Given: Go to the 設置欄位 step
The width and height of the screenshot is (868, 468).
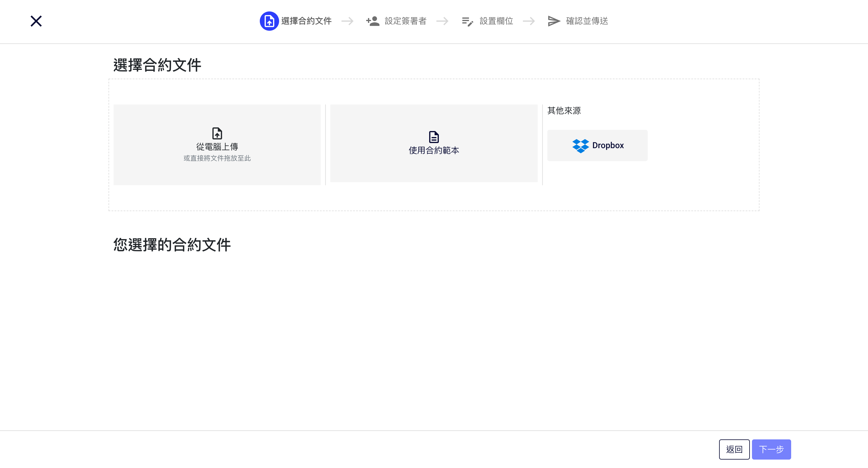Looking at the screenshot, I should click(496, 21).
